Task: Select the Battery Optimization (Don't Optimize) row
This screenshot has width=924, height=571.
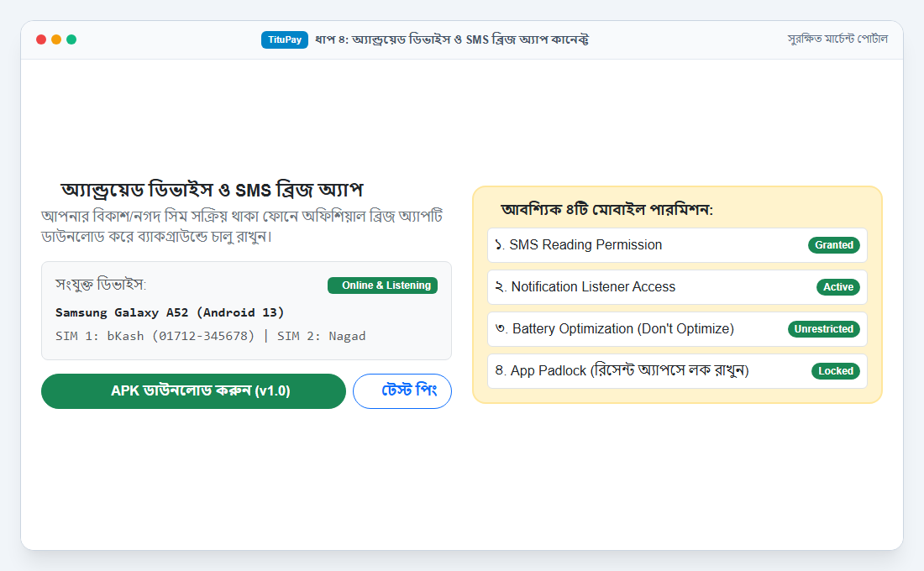Action: 677,329
